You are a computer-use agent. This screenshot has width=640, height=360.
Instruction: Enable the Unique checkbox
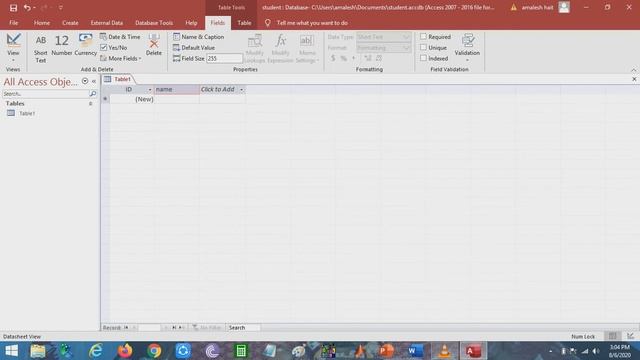point(423,48)
